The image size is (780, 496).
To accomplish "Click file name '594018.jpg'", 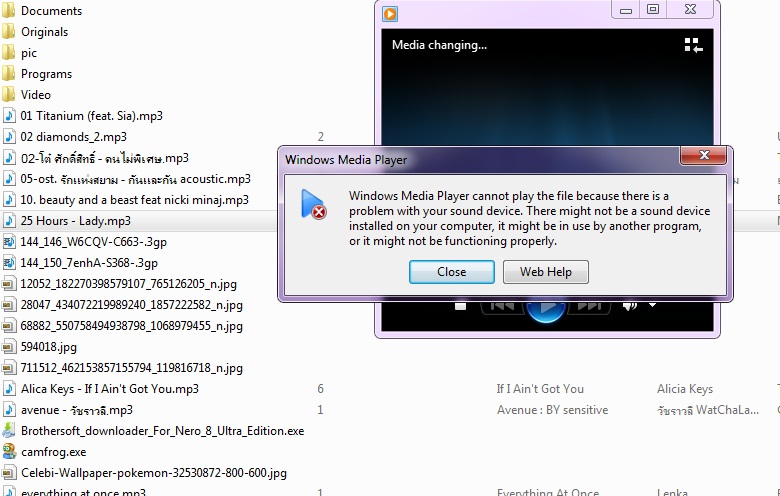I will [x=49, y=347].
